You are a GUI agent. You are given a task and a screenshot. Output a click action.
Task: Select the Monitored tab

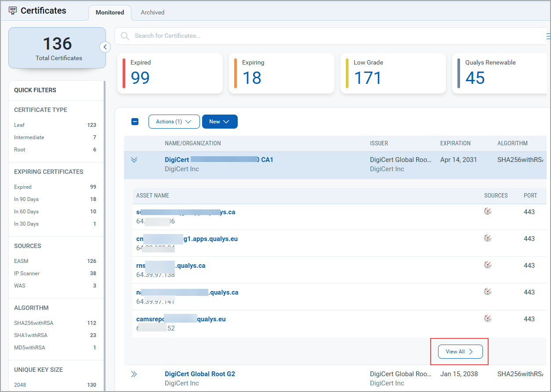[110, 12]
